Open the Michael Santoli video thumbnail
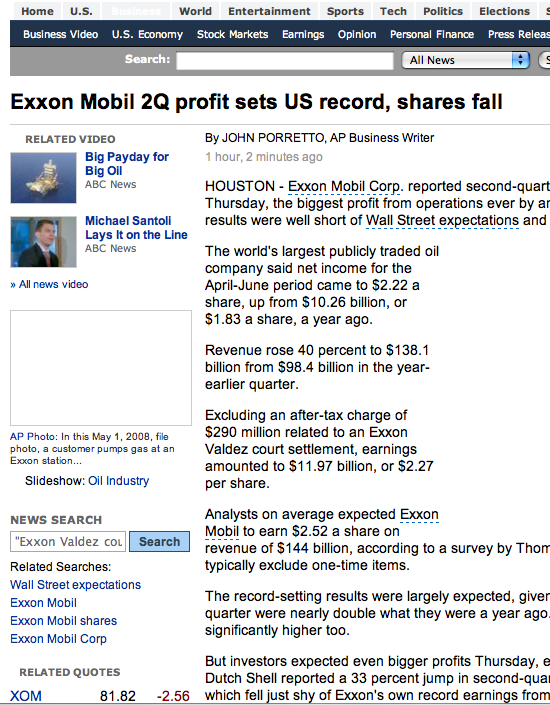The image size is (550, 705). point(44,242)
